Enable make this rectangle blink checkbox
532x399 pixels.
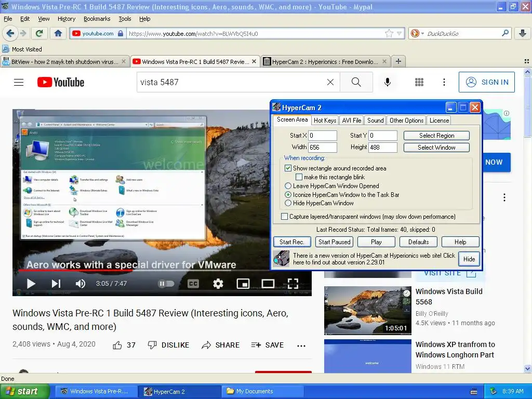point(299,177)
